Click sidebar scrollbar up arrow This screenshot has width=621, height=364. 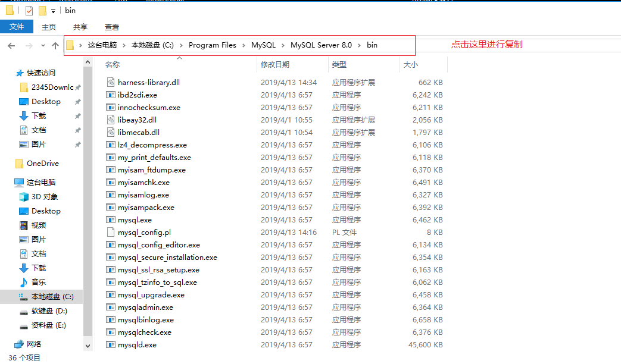tap(88, 62)
